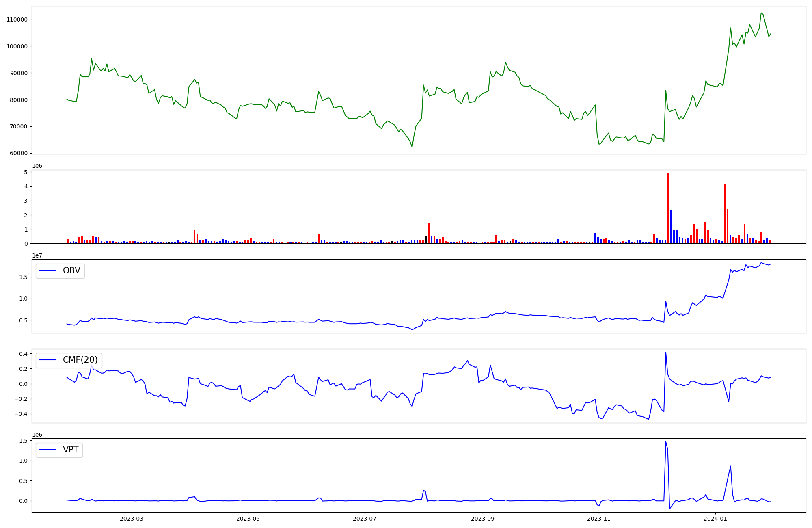Click the CMF chart's highest spike
812x528 pixels.
pos(666,352)
